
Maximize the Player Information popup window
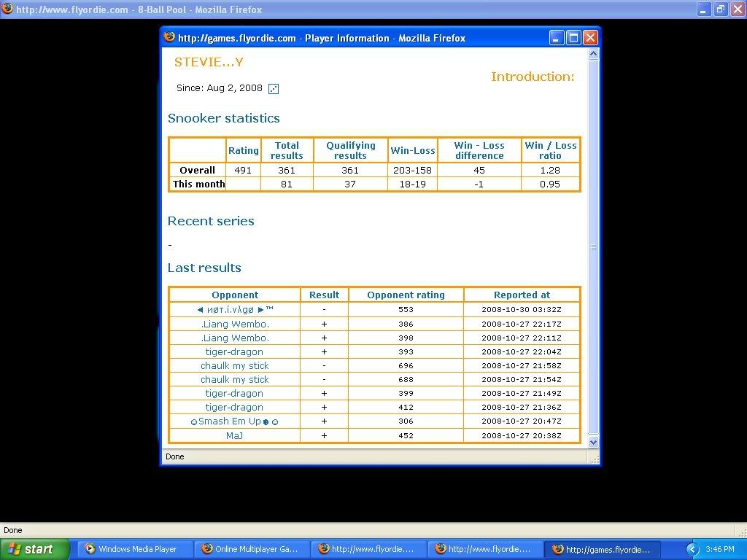click(573, 38)
